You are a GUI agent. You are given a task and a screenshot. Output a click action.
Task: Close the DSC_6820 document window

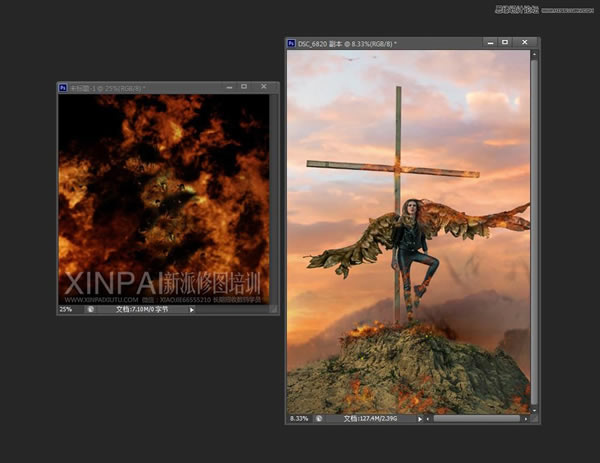pos(525,42)
